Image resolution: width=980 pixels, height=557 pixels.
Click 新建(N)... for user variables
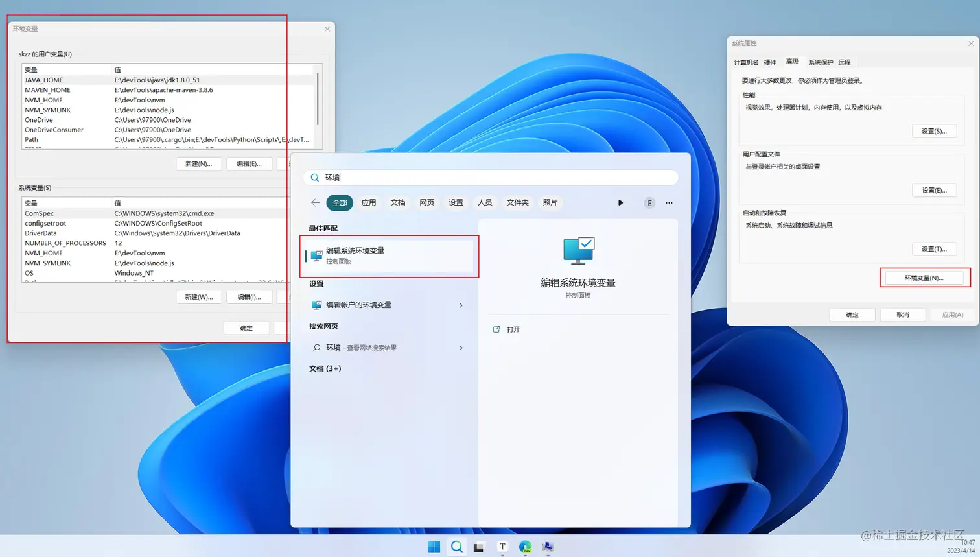click(198, 163)
